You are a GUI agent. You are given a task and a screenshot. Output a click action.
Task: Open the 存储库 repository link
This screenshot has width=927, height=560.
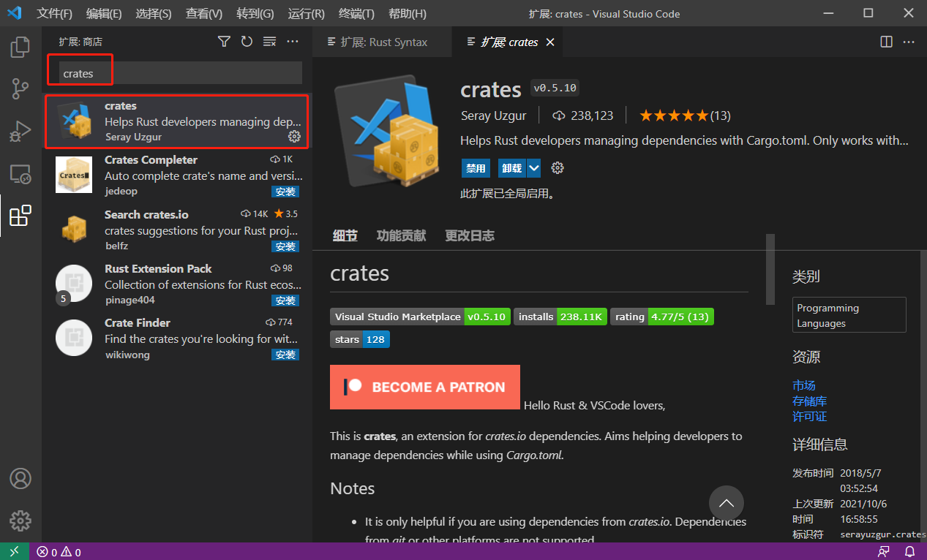tap(809, 401)
